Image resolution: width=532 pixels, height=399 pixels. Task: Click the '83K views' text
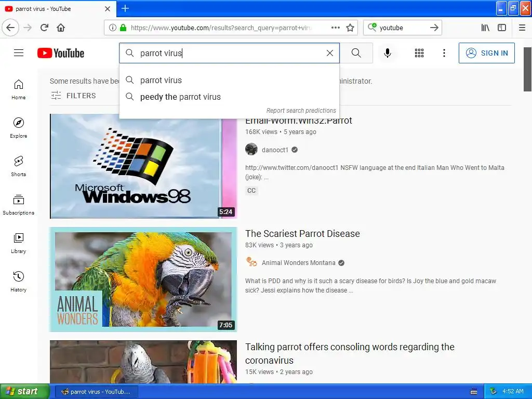click(x=259, y=245)
